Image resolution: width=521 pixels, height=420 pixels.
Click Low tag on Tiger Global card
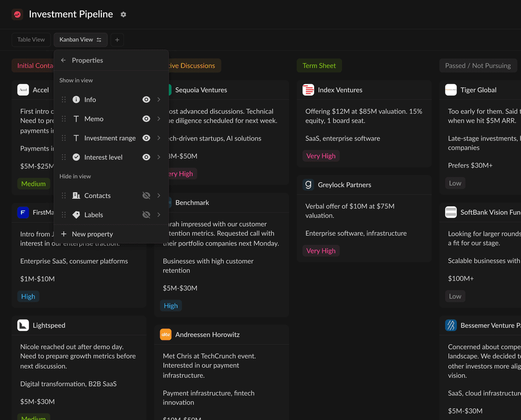tap(455, 183)
